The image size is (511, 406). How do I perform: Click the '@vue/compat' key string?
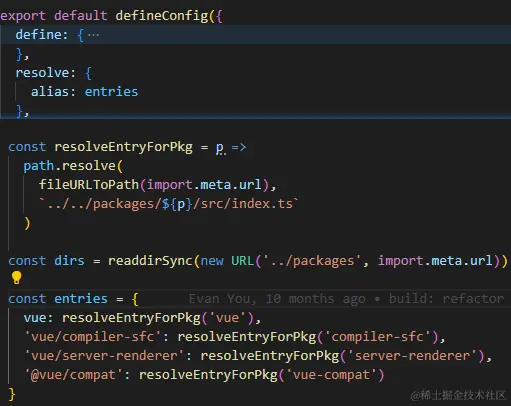tap(73, 375)
